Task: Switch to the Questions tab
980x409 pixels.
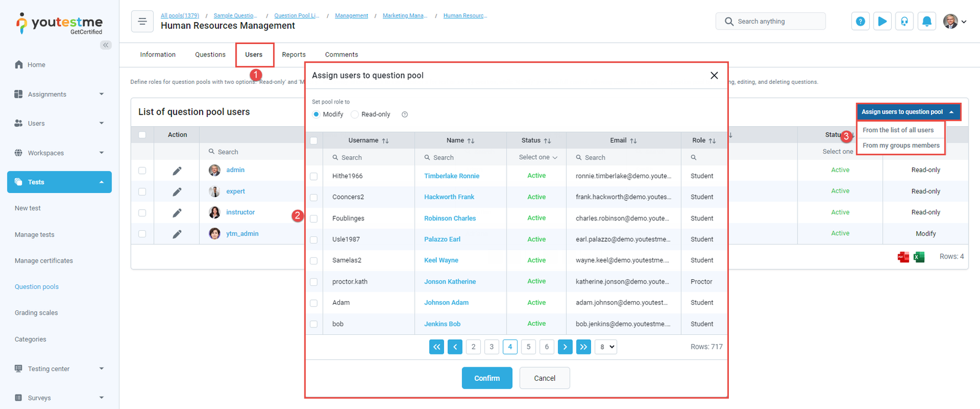Action: (210, 54)
